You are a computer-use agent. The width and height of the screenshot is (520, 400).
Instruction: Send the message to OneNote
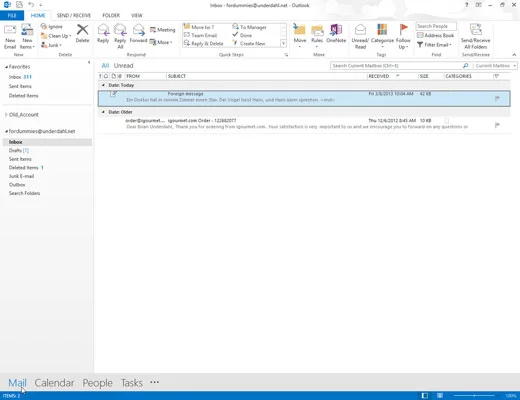coord(336,34)
